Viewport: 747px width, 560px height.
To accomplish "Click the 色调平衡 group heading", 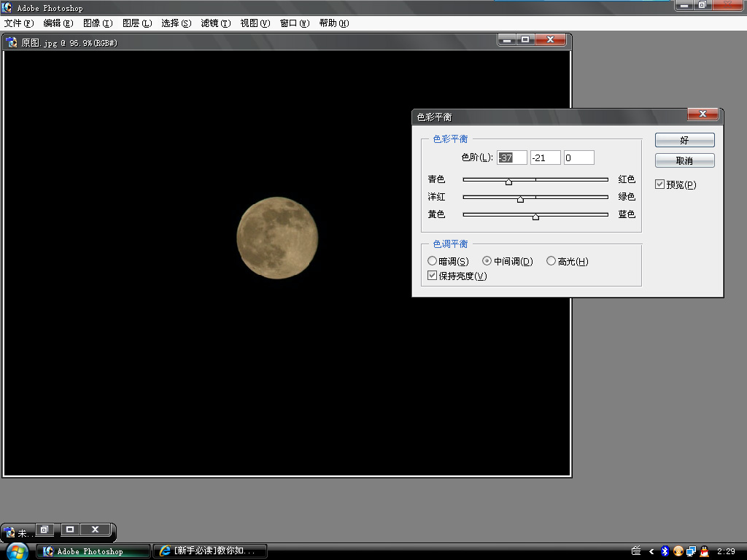I will tap(450, 244).
